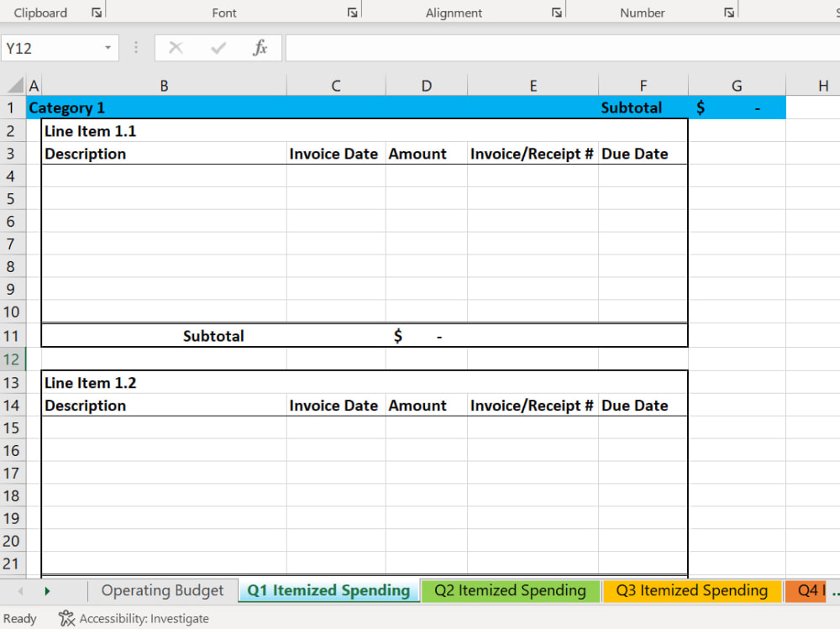840x629 pixels.
Task: Open the Insert Function dialog
Action: [260, 47]
